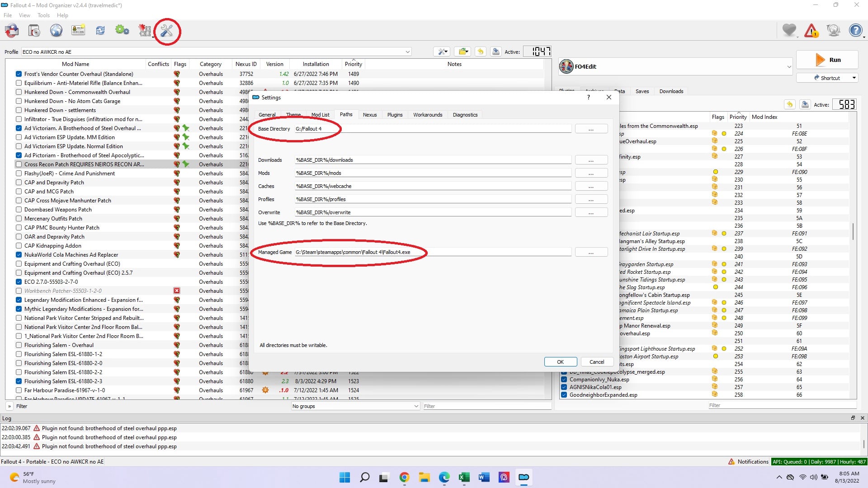The height and width of the screenshot is (488, 868).
Task: Click OK in the Settings dialog
Action: (x=560, y=362)
